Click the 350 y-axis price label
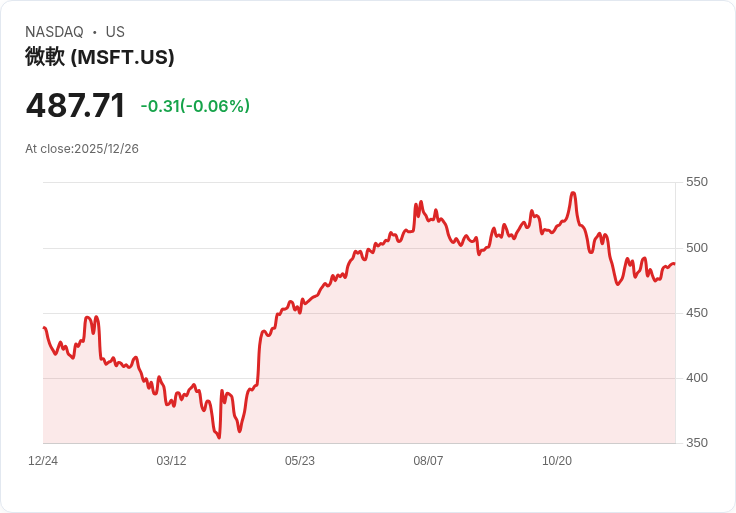The height and width of the screenshot is (513, 736). [696, 443]
